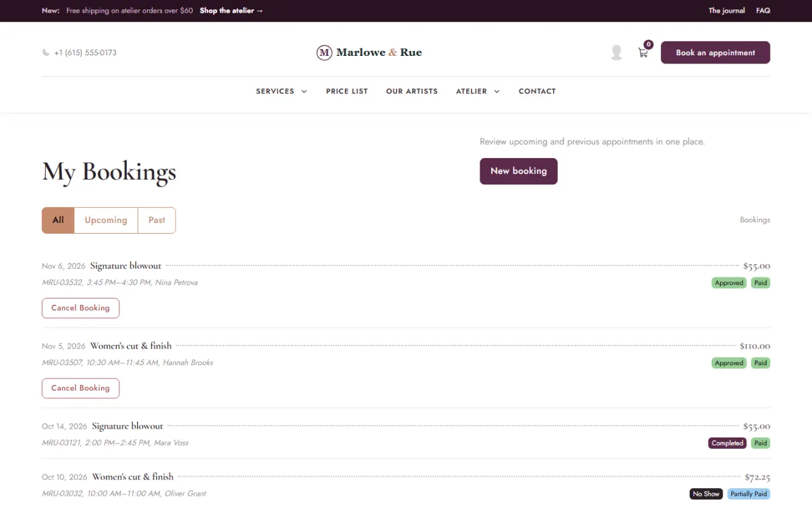Click the Partially Paid status badge
The width and height of the screenshot is (812, 508).
point(749,494)
